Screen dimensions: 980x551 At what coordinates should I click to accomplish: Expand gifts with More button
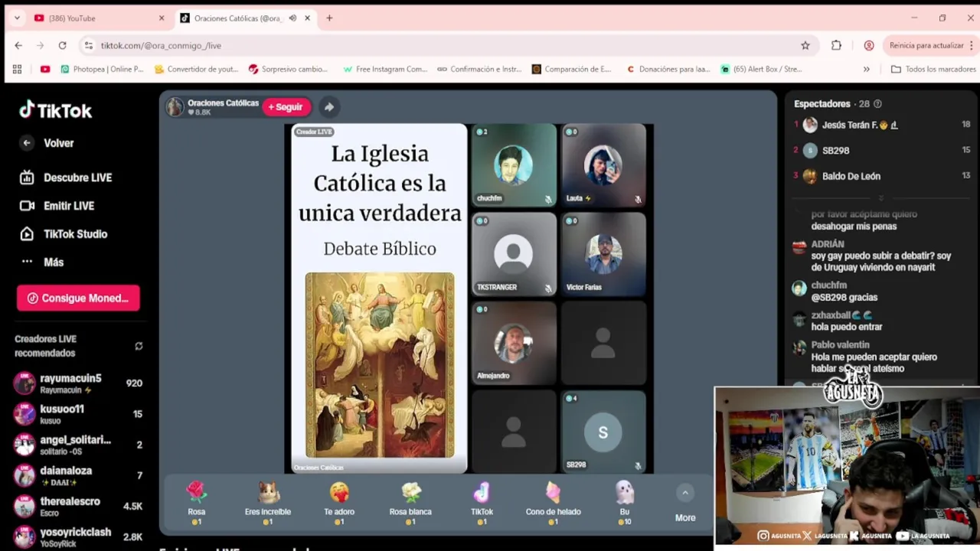pyautogui.click(x=685, y=504)
